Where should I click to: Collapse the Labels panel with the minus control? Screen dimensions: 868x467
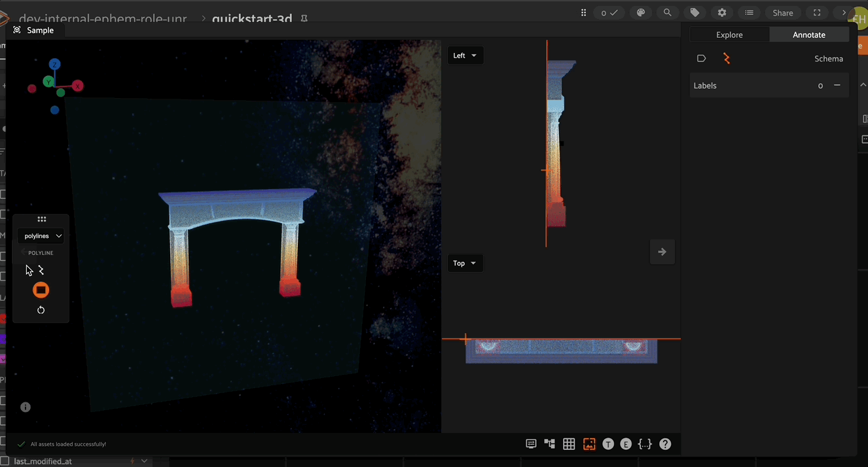[837, 85]
